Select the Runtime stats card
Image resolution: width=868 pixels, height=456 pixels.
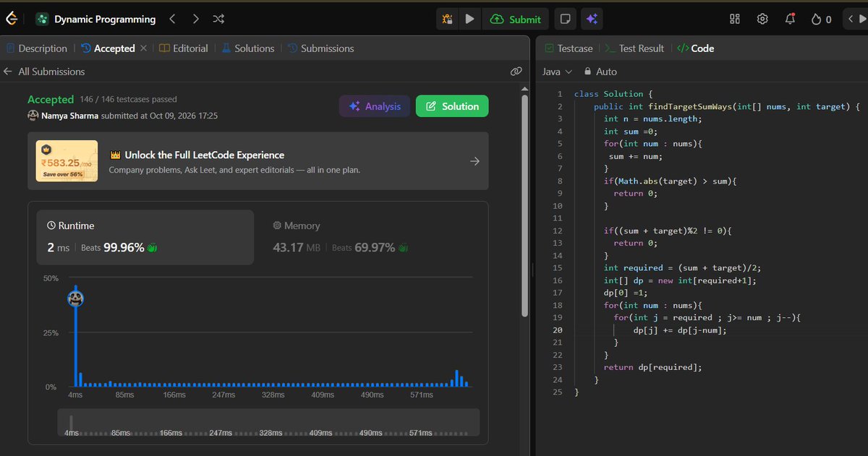(145, 237)
